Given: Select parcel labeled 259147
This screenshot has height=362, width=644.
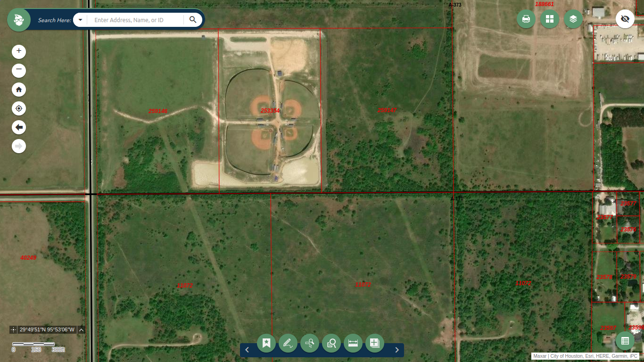Looking at the screenshot, I should point(387,110).
